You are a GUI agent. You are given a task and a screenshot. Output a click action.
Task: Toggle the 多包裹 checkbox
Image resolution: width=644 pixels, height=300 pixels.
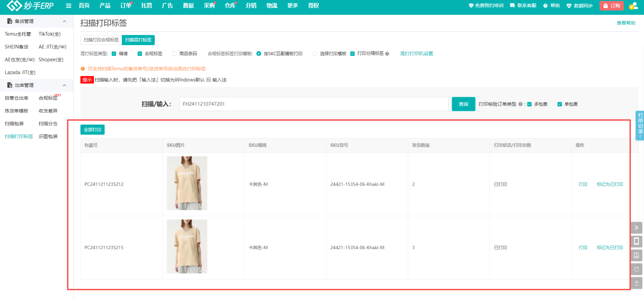click(x=529, y=104)
